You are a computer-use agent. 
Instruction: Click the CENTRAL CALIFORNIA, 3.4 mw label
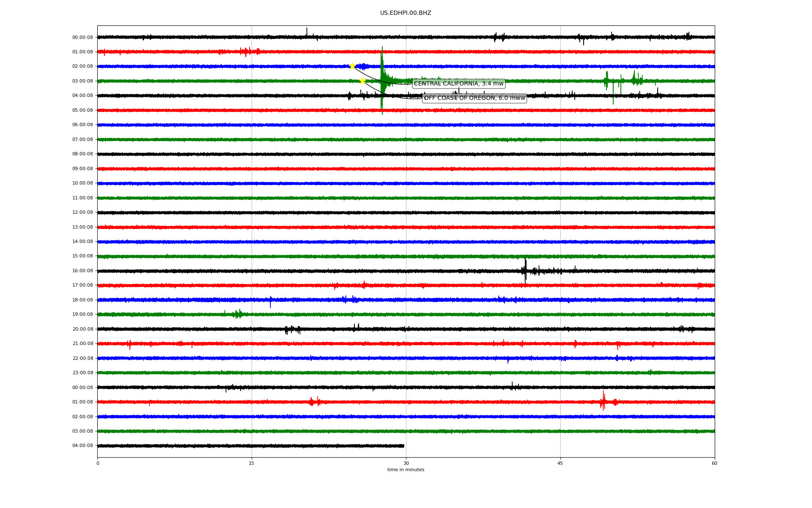[x=458, y=84]
